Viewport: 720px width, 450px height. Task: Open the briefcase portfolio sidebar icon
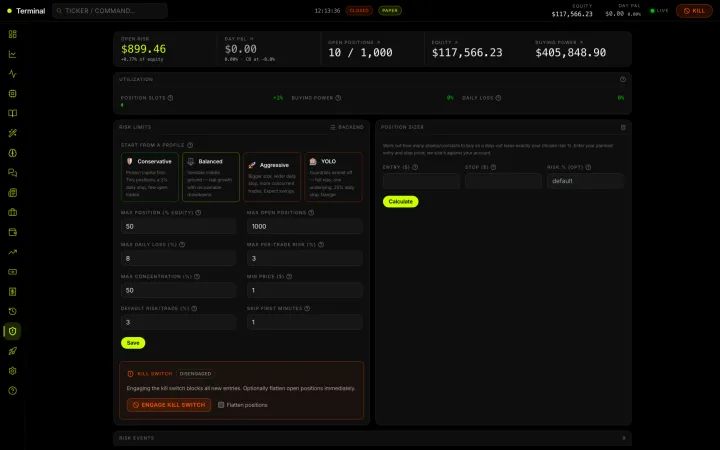[x=12, y=212]
